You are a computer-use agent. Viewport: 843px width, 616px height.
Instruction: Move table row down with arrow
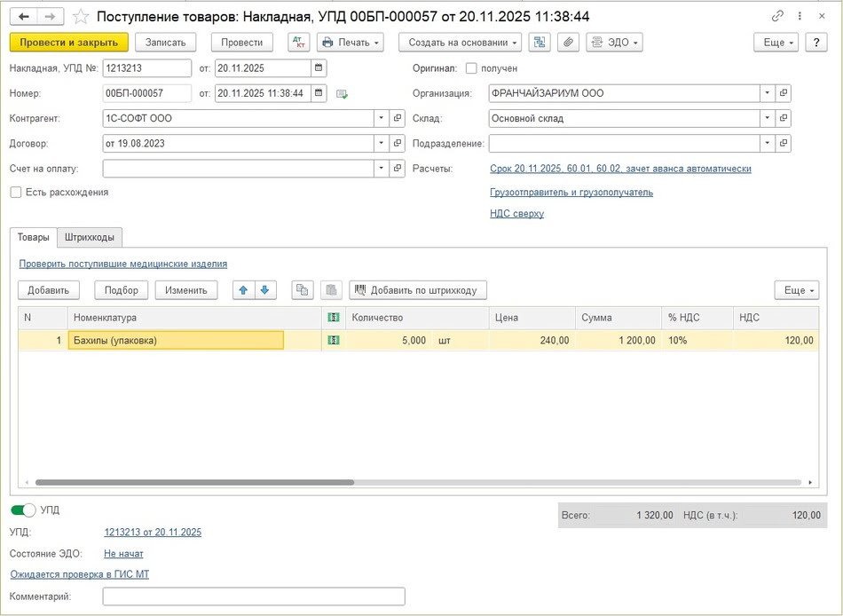pyautogui.click(x=264, y=290)
